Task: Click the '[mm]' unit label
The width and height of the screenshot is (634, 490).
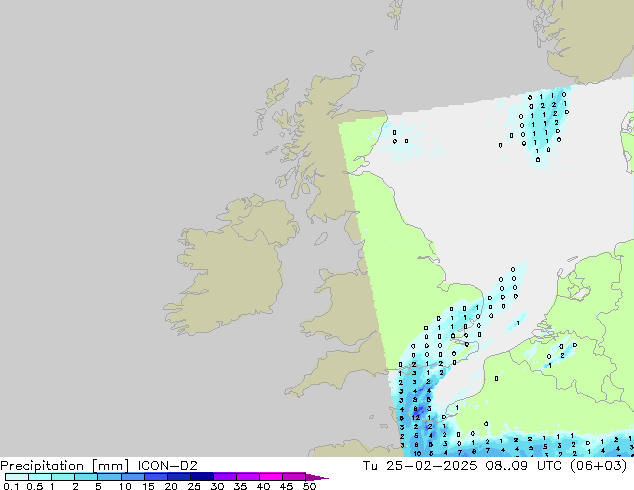Action: (111, 466)
